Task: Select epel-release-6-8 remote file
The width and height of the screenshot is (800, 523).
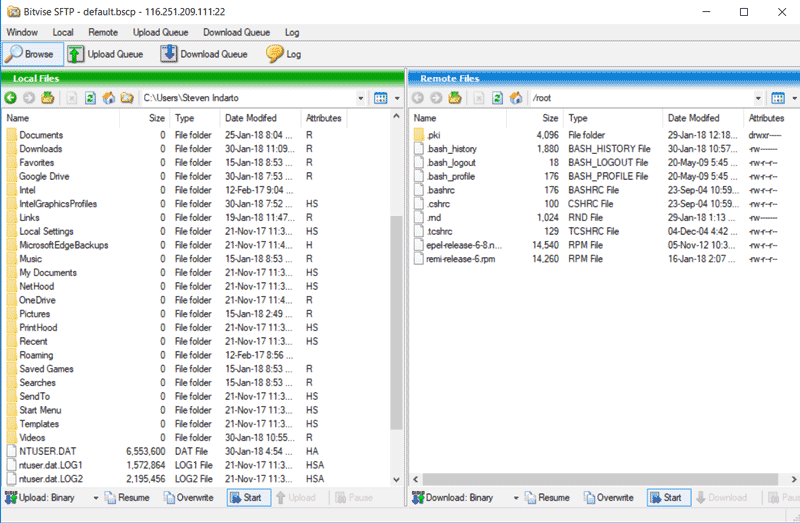Action: pyautogui.click(x=464, y=245)
